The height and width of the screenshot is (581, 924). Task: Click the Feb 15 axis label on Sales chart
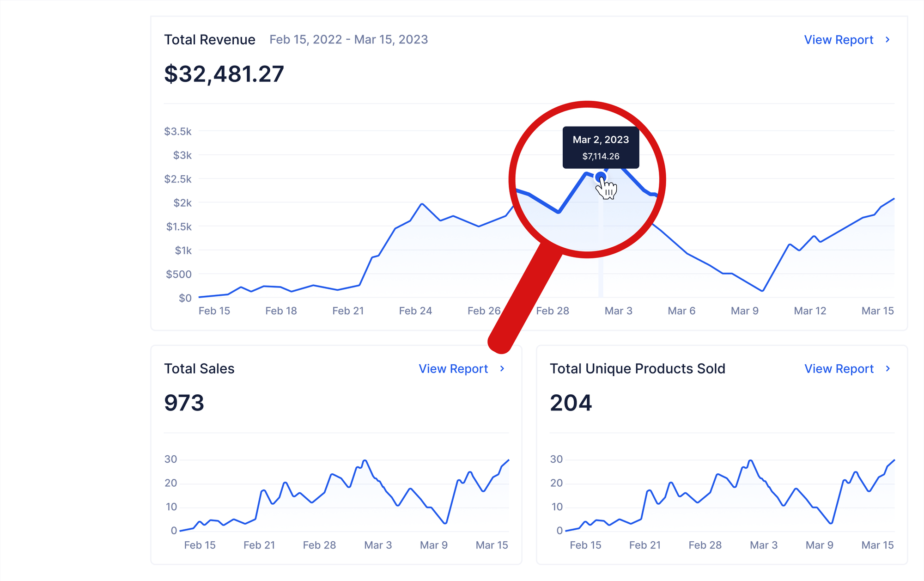pos(200,545)
